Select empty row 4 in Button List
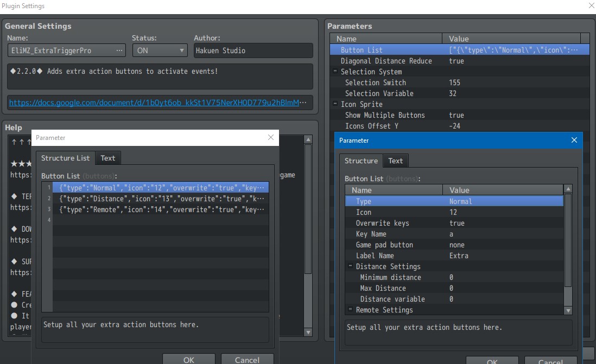Viewport: 596px width, 364px height. pos(161,220)
